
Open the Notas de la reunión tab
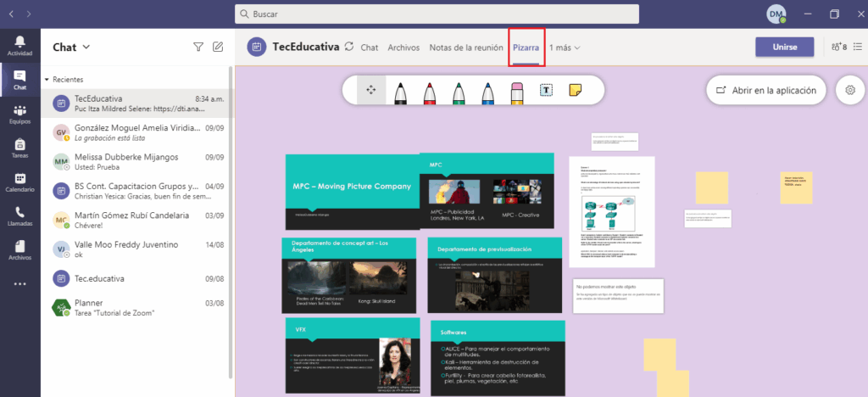click(x=465, y=48)
